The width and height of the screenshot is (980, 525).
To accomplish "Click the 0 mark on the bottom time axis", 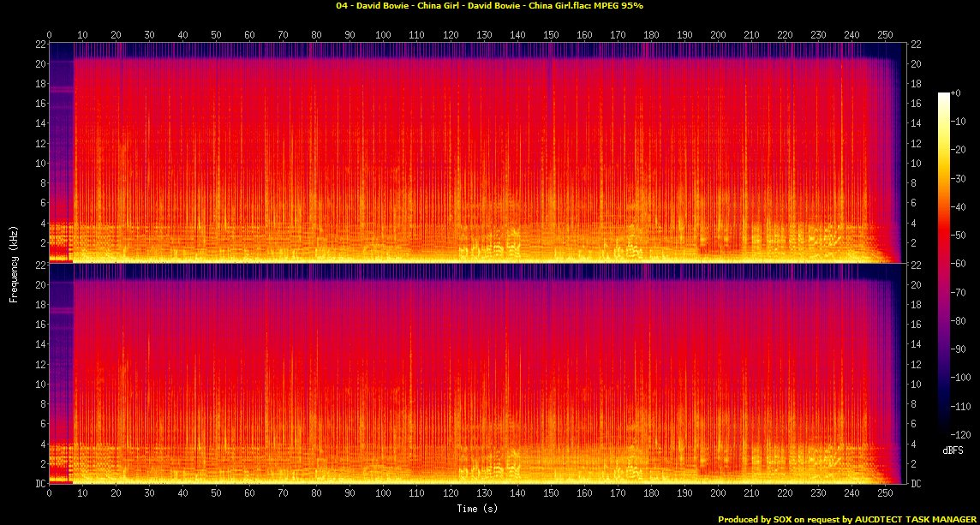I will pyautogui.click(x=49, y=494).
